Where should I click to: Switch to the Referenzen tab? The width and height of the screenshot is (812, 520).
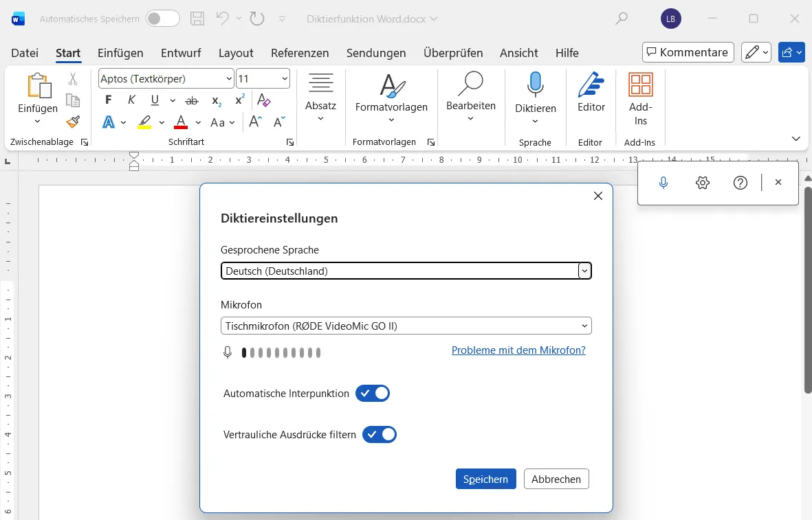300,53
